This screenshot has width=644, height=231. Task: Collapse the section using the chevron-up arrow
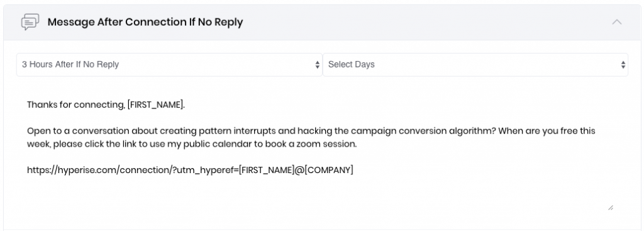click(616, 22)
